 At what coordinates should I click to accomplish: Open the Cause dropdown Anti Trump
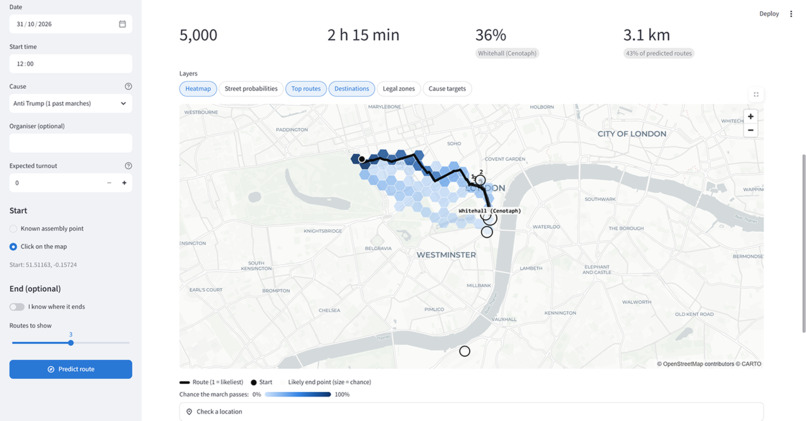[x=70, y=103]
